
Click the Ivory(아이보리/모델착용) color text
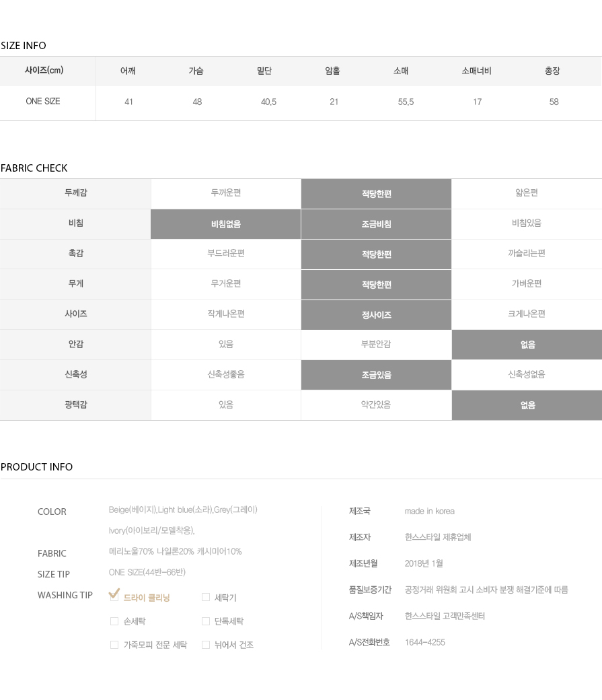(152, 531)
